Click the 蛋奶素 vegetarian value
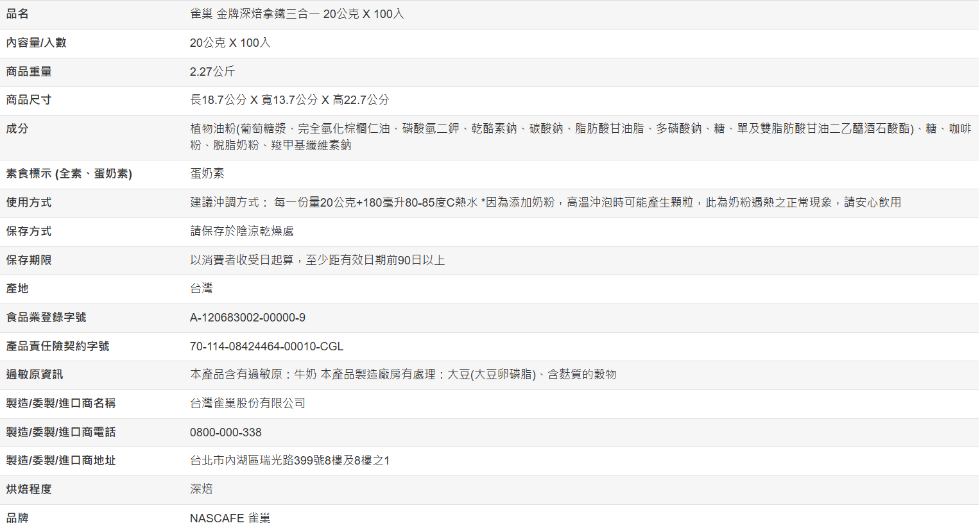Screen dimensions: 980x530 pyautogui.click(x=207, y=174)
